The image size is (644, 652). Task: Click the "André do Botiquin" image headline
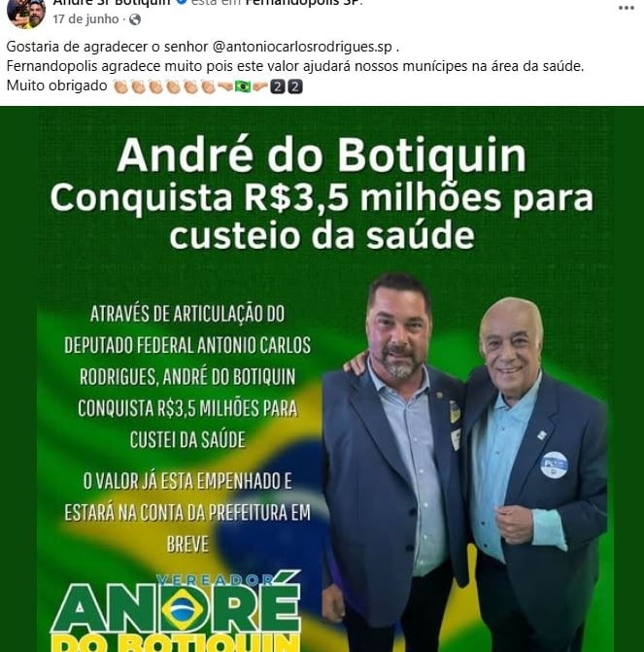click(322, 154)
